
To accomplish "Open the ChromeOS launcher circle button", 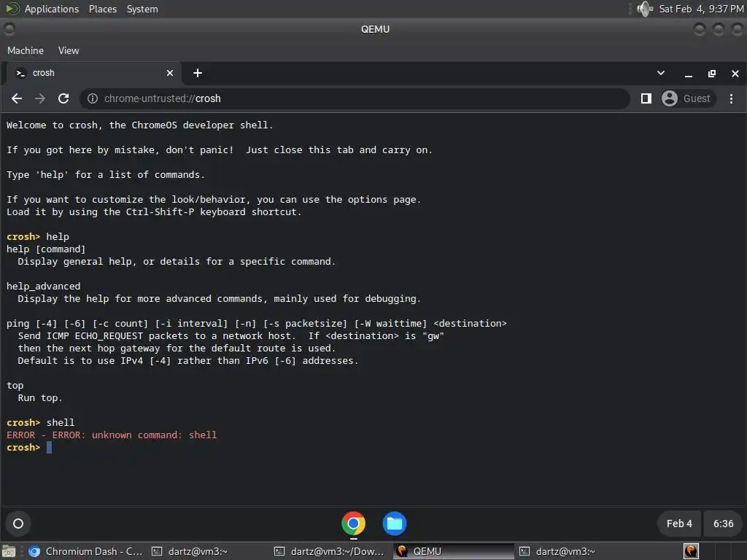I will tap(18, 524).
